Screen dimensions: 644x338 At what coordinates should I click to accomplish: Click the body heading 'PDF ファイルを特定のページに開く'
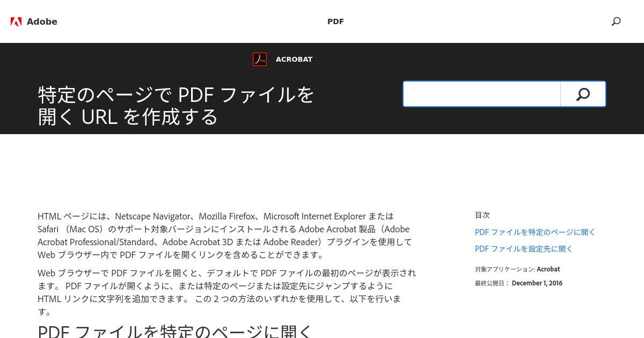click(x=175, y=332)
